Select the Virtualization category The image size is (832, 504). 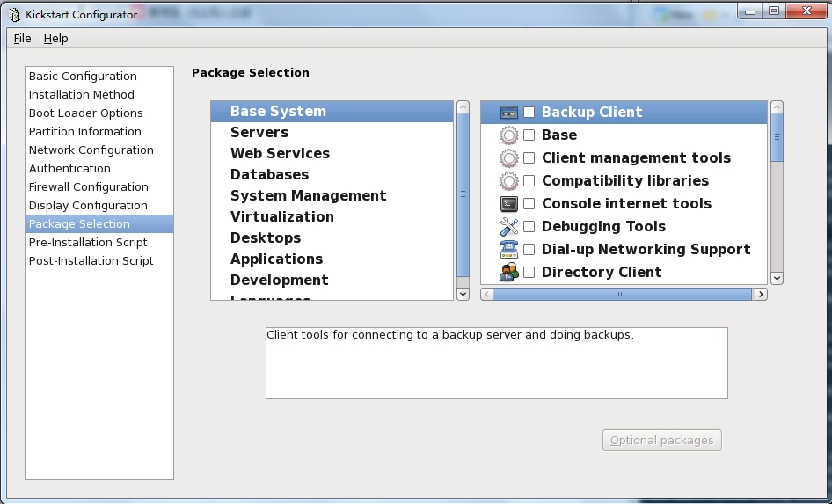[332, 217]
